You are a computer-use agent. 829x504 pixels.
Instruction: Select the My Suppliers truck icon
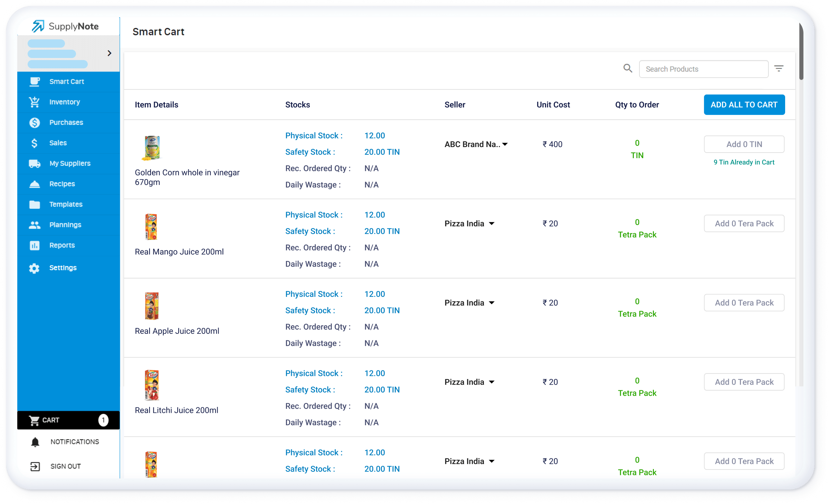[35, 163]
